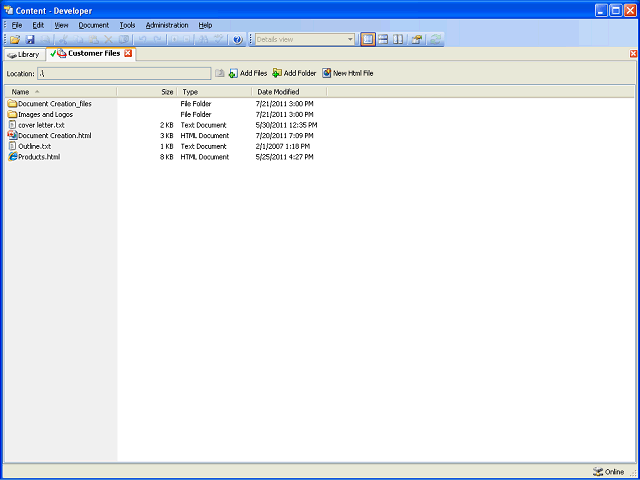The image size is (640, 480).
Task: Sort by the Size column header
Action: tap(147, 92)
